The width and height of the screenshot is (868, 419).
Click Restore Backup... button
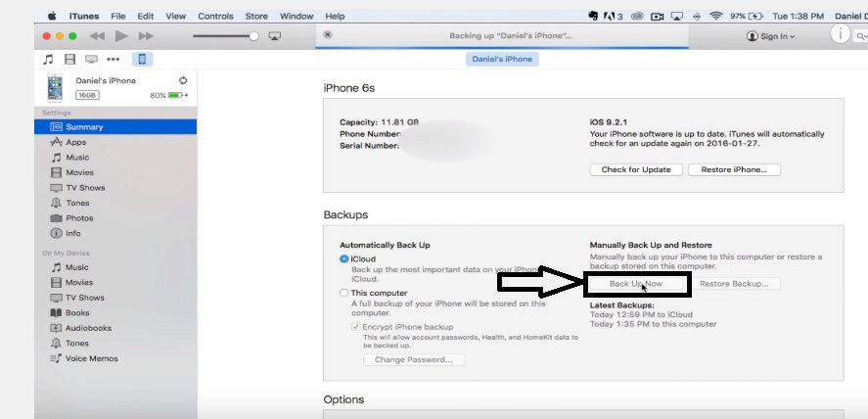click(x=734, y=284)
